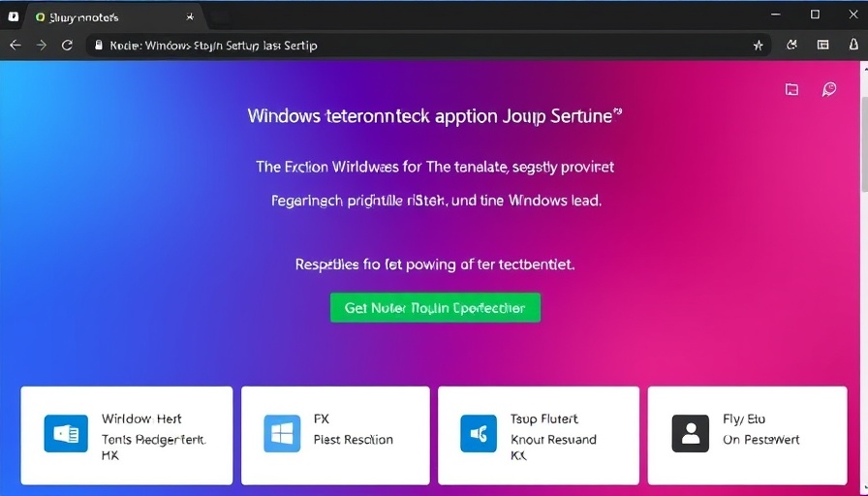Click the Windows logo icon on 'Plest Resction' card

282,433
